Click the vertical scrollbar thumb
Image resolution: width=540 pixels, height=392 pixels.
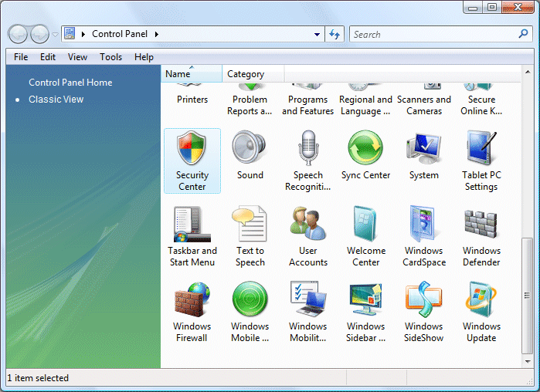click(527, 296)
